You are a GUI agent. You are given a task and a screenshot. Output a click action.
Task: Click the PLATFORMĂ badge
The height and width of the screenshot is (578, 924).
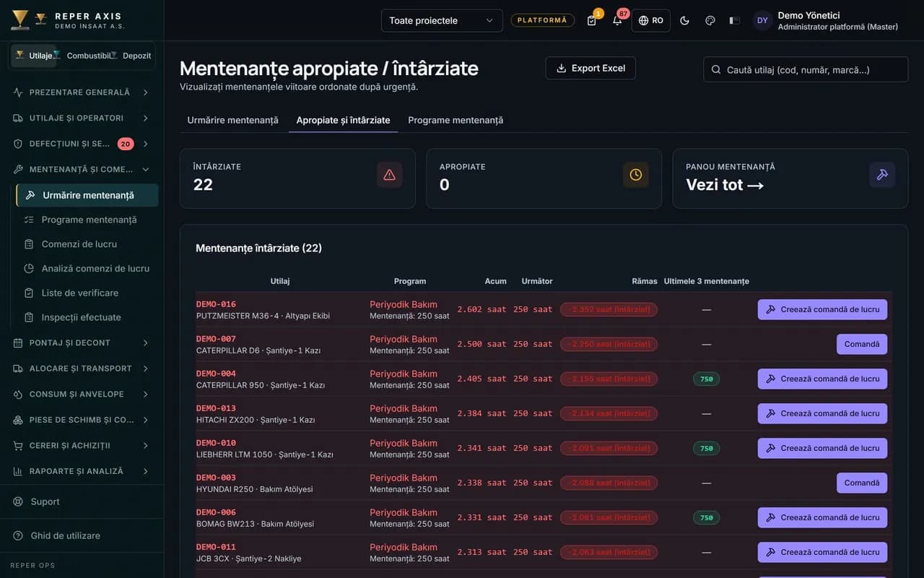(x=543, y=20)
